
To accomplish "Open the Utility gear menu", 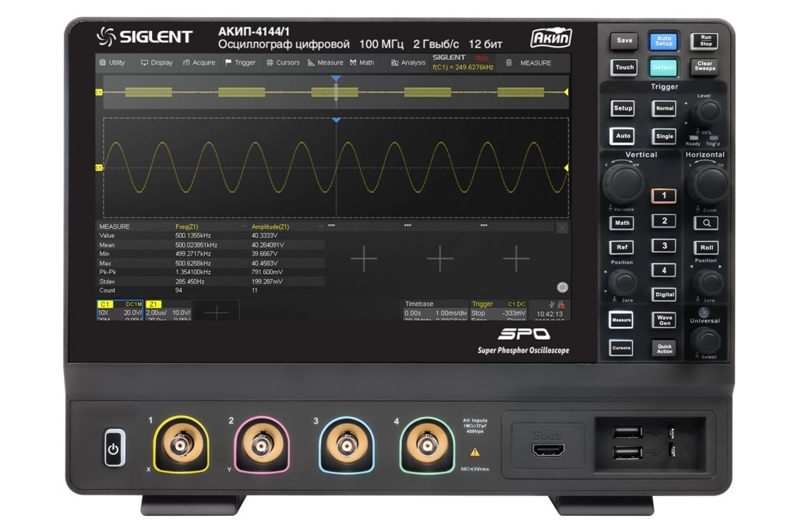I will click(x=112, y=63).
